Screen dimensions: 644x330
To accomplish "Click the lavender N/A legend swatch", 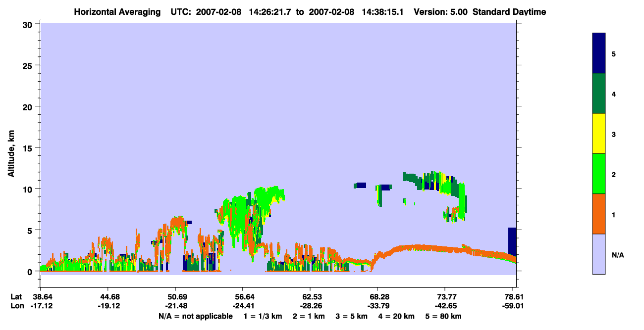I will point(599,254).
